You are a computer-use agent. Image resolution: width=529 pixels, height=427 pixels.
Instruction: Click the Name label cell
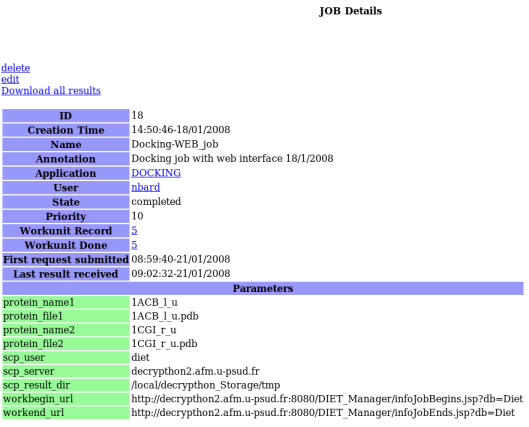(x=66, y=144)
